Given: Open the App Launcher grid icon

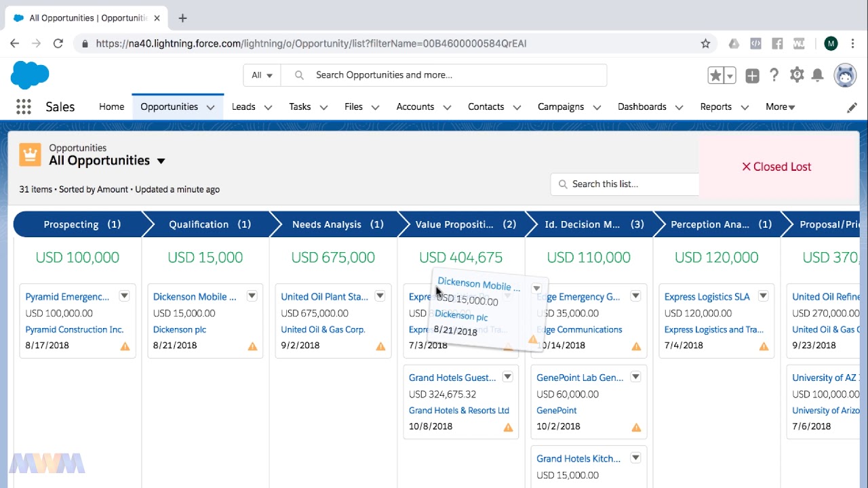Looking at the screenshot, I should pos(24,106).
